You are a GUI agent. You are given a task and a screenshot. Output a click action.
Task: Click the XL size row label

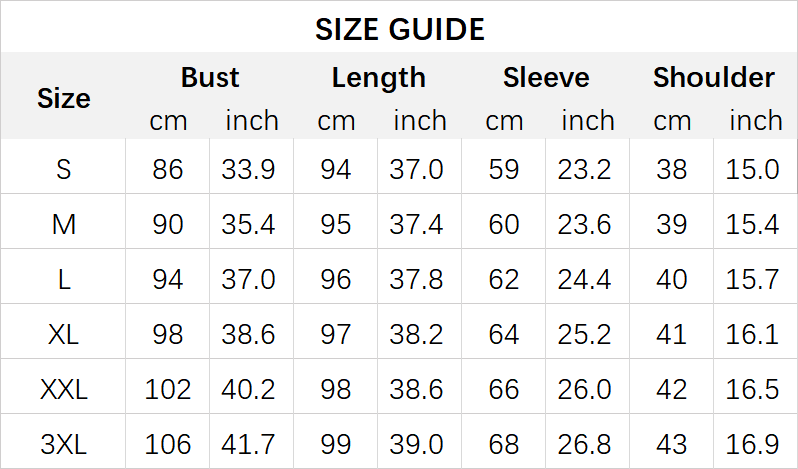coord(63,334)
